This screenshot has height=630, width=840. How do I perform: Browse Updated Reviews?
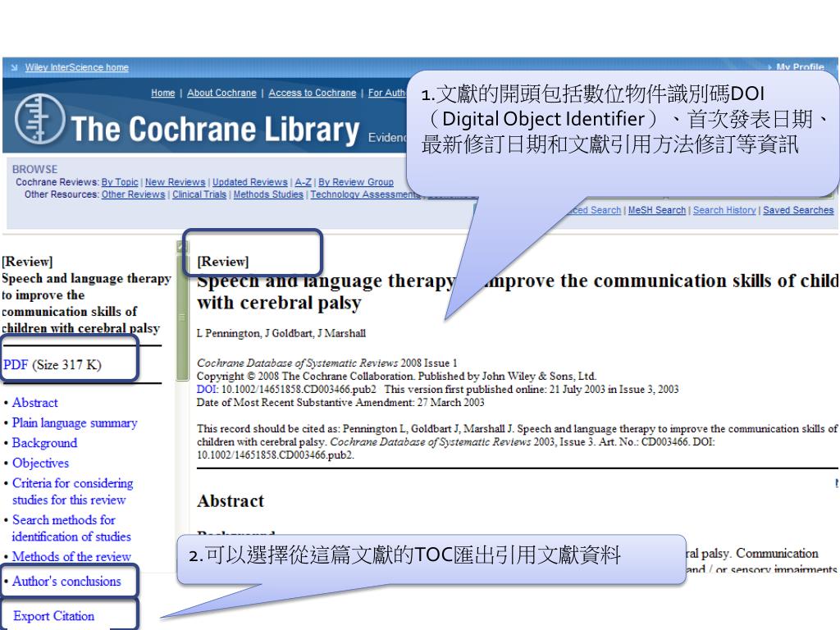click(250, 182)
